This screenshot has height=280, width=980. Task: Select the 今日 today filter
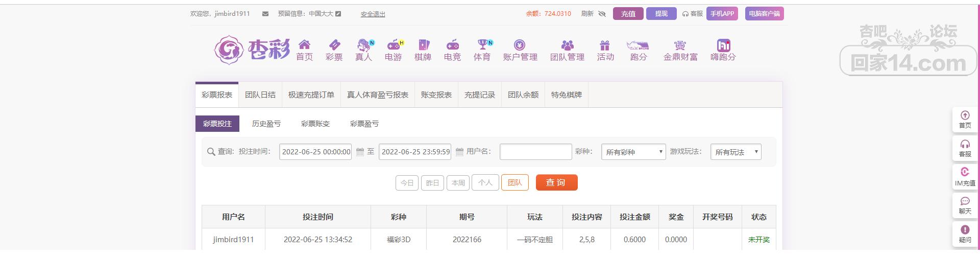point(407,183)
